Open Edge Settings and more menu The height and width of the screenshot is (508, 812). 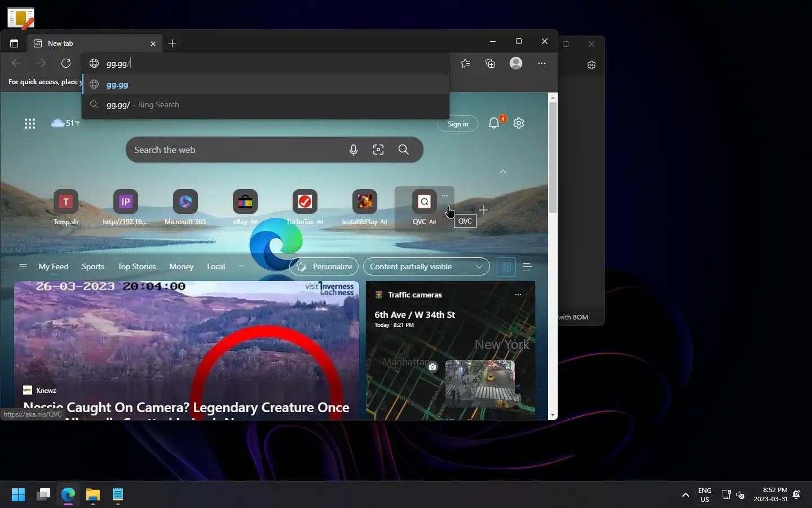542,63
